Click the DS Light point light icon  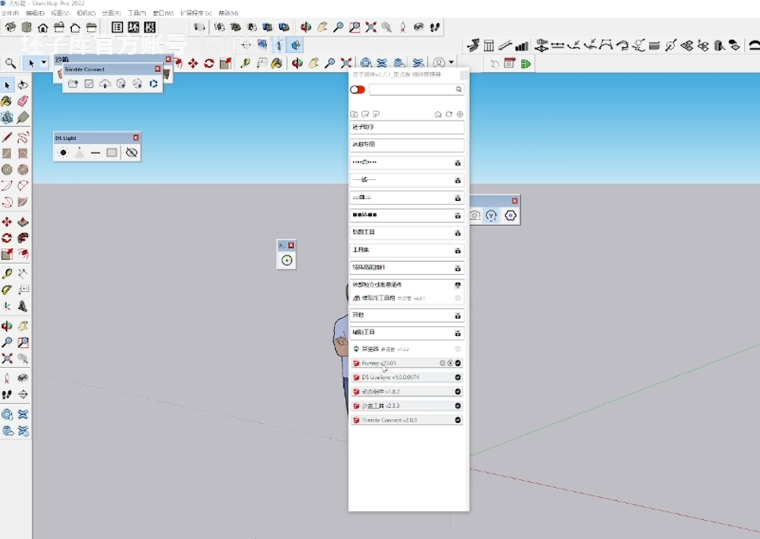pos(63,153)
